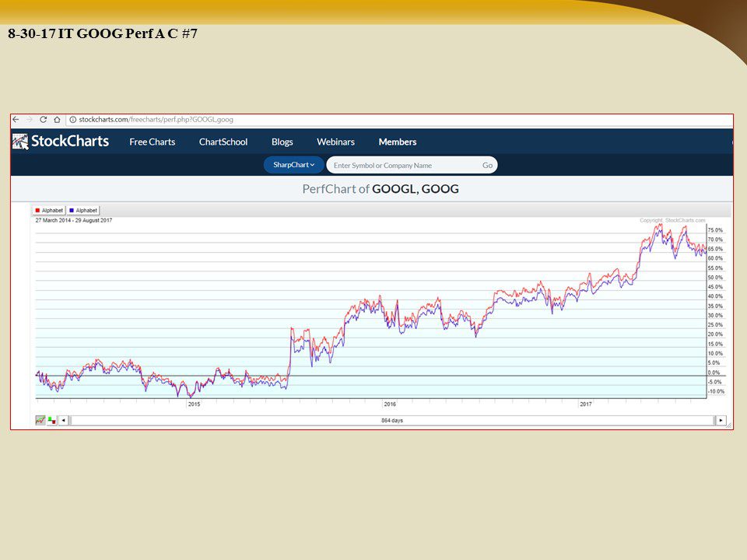Click the 50.0% axis value
The height and width of the screenshot is (560, 747).
click(715, 278)
